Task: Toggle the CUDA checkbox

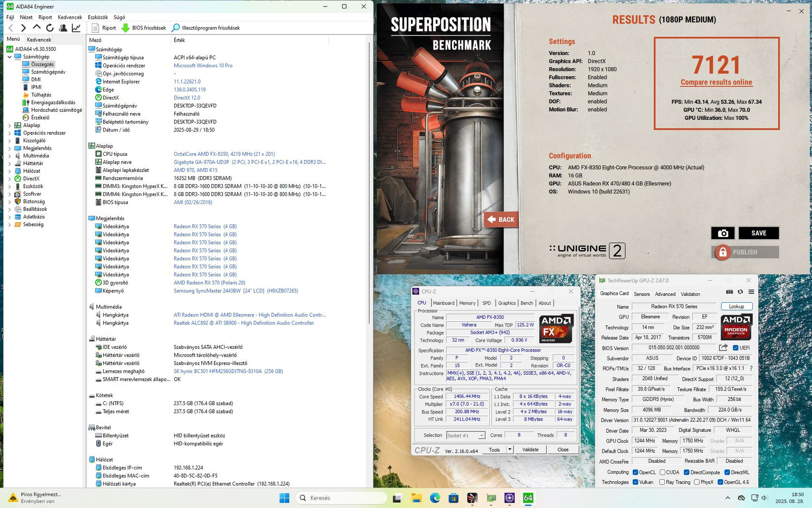Action: tap(662, 473)
